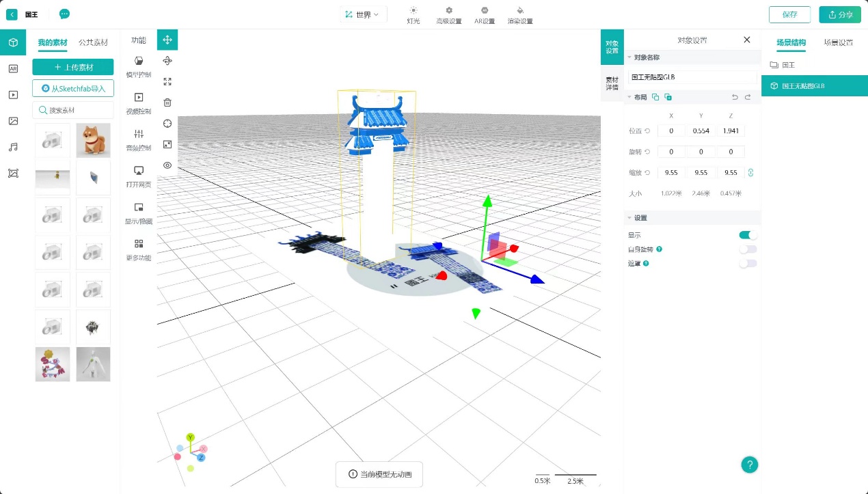The width and height of the screenshot is (868, 494).
Task: Turn on the 遮罩 mask switch
Action: click(748, 263)
